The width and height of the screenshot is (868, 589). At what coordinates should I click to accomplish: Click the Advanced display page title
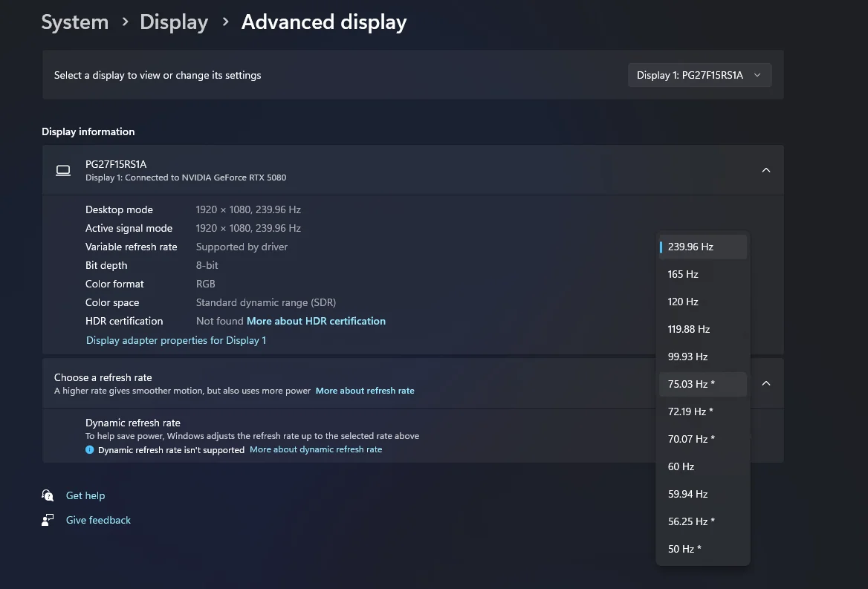(324, 22)
